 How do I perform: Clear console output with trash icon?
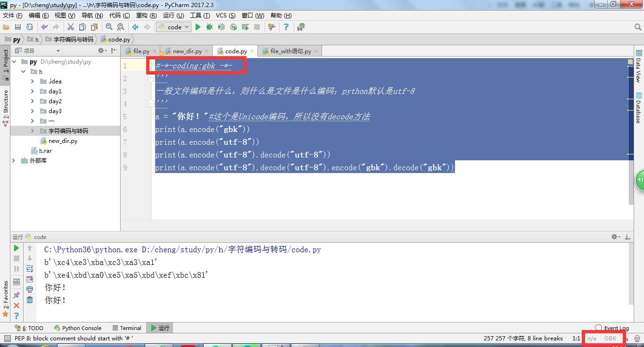[x=30, y=300]
